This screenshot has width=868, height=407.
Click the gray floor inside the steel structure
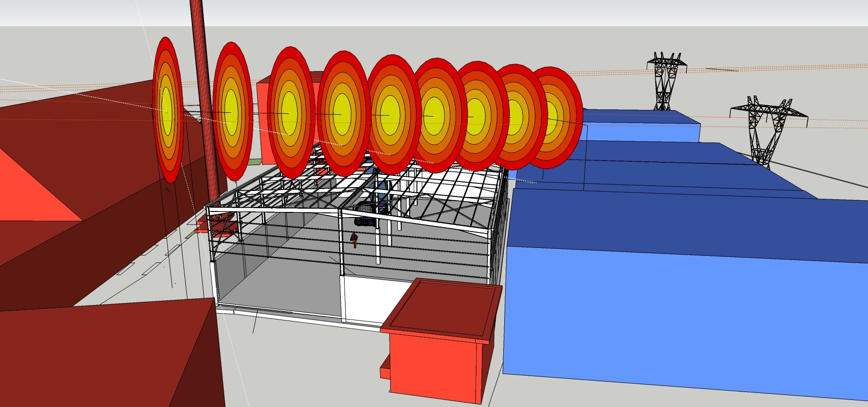pyautogui.click(x=276, y=290)
